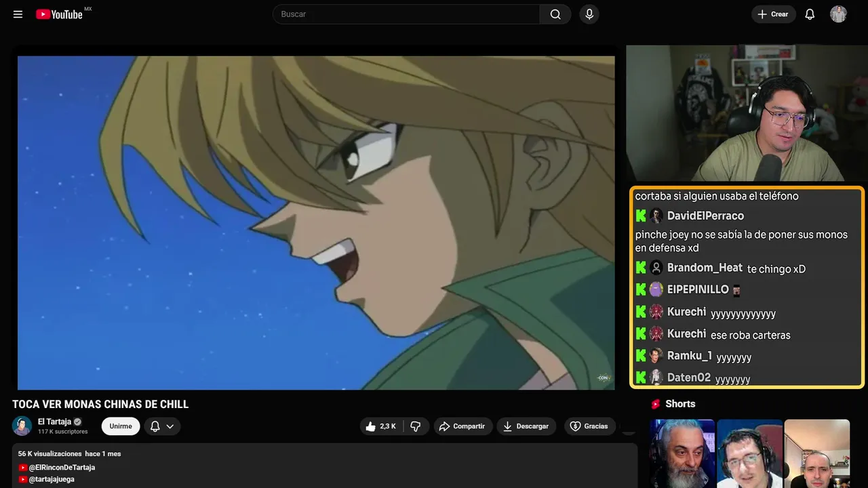Click Daten02's "yyyyyyy" chat message
This screenshot has width=868, height=488.
[732, 379]
